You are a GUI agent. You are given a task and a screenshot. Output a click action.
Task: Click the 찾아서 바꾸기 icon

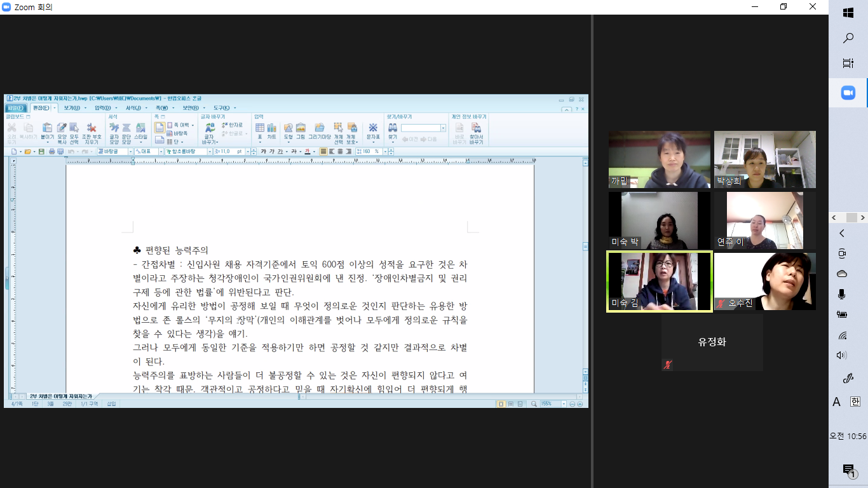coord(476,133)
